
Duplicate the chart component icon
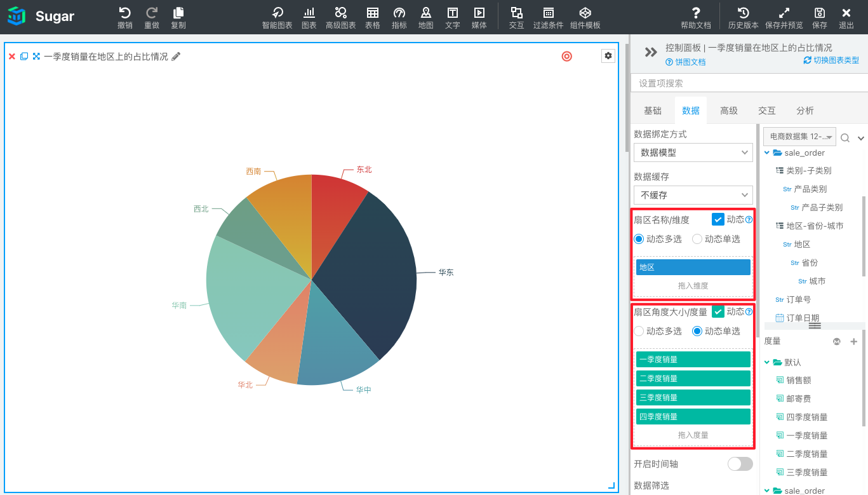click(24, 57)
